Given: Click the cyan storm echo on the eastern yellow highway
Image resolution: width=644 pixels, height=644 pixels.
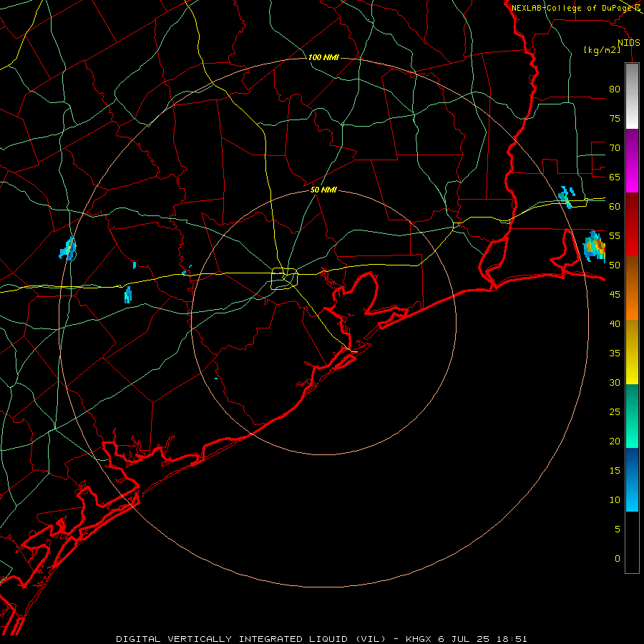Looking at the screenshot, I should pos(567,197).
